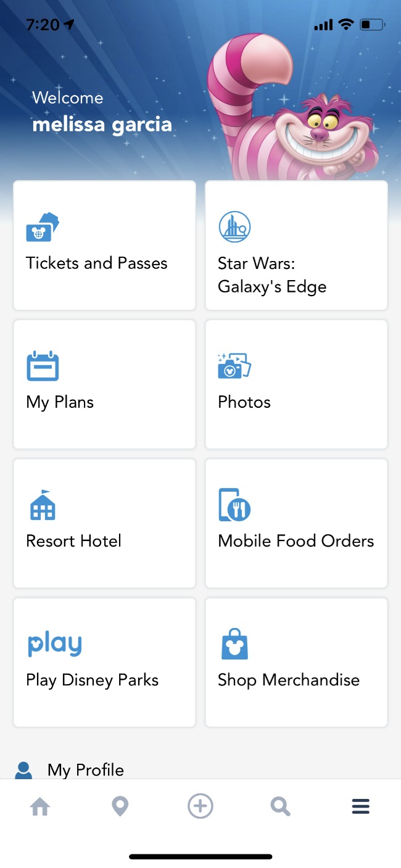Select the Home icon in bottom navigation

point(39,806)
